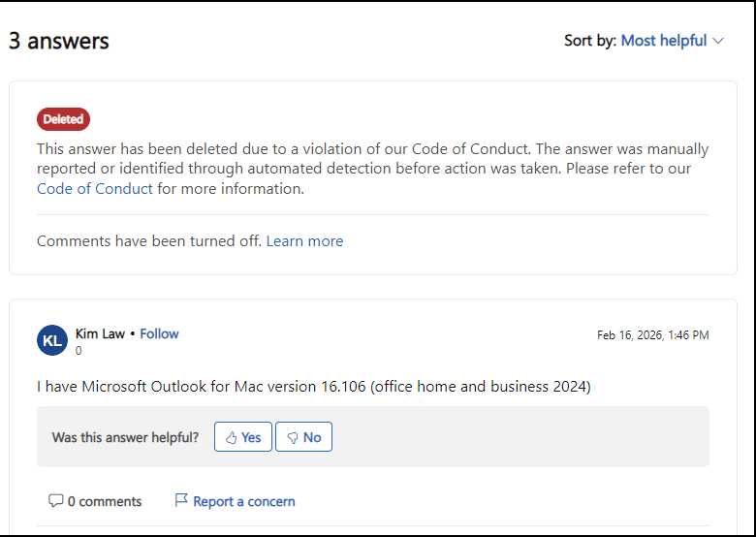Image resolution: width=756 pixels, height=537 pixels.
Task: Mark Kim Law's answer unhelpful with No
Action: pyautogui.click(x=303, y=437)
